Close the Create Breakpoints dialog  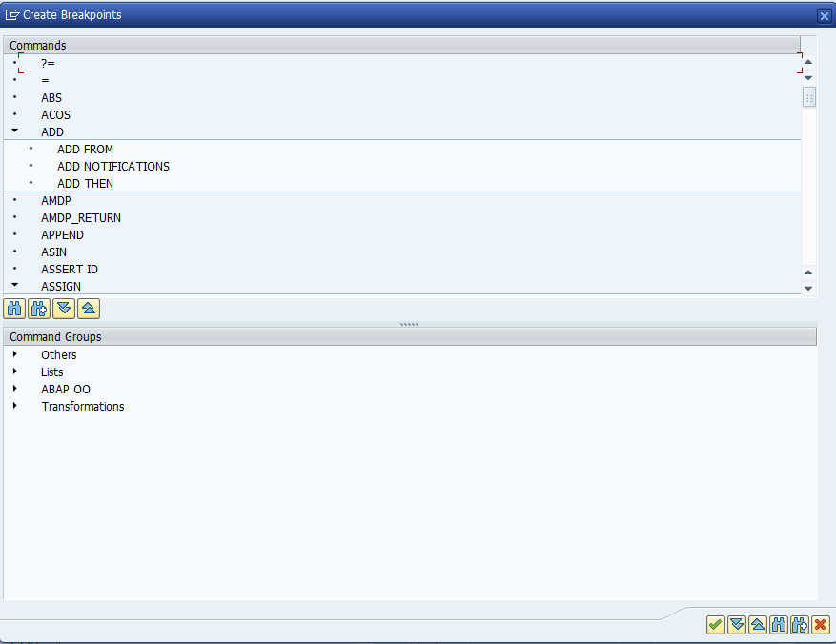[824, 16]
